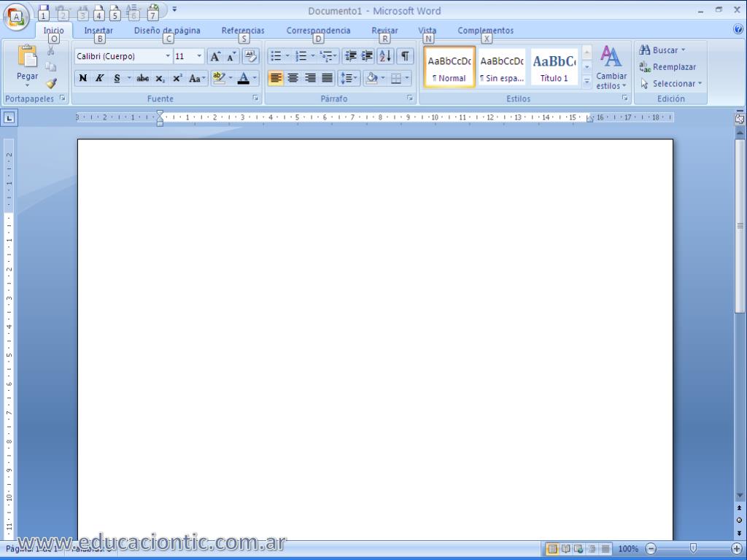Open font color dropdown arrow
The image size is (747, 560).
point(255,78)
